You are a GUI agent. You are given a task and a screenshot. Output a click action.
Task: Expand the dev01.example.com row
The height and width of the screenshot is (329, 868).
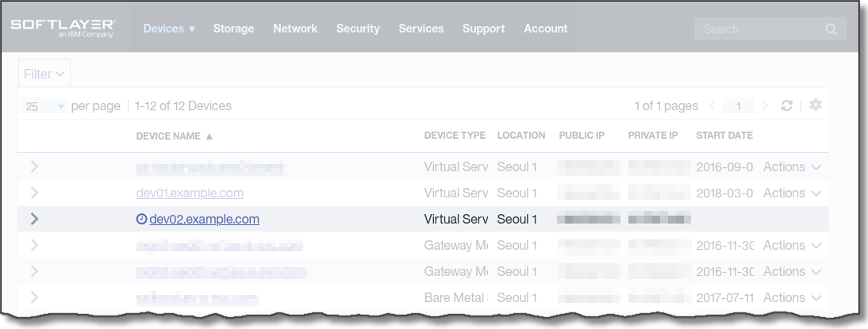tap(34, 193)
